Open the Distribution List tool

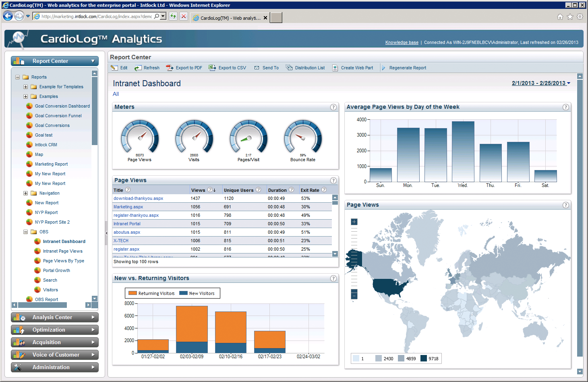click(305, 68)
